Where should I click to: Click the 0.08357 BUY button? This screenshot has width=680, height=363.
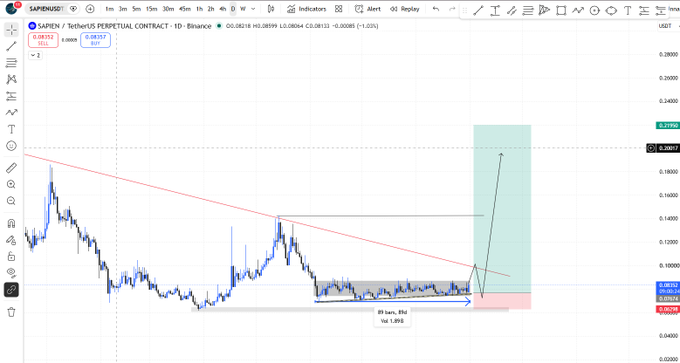click(95, 40)
